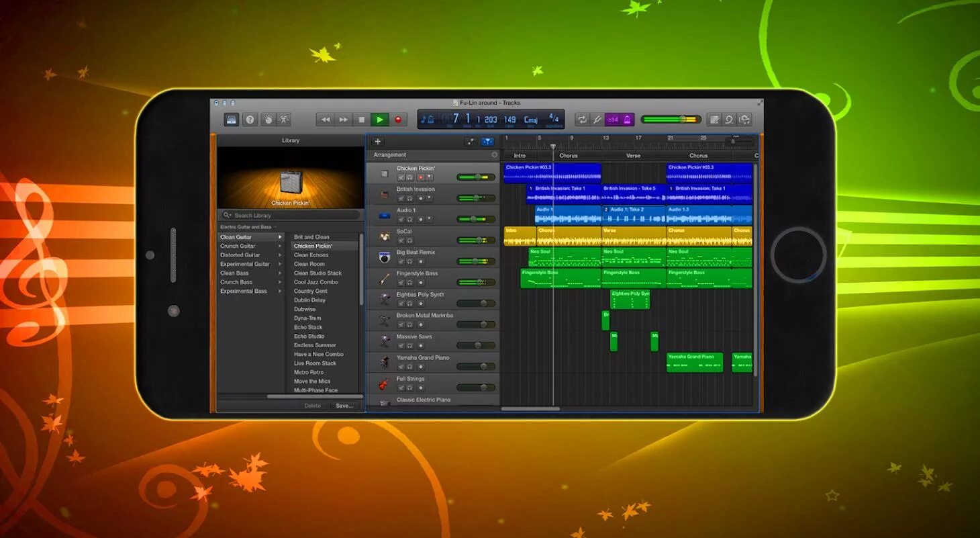Open the Tuner fork button
This screenshot has width=980, height=538.
(x=597, y=120)
